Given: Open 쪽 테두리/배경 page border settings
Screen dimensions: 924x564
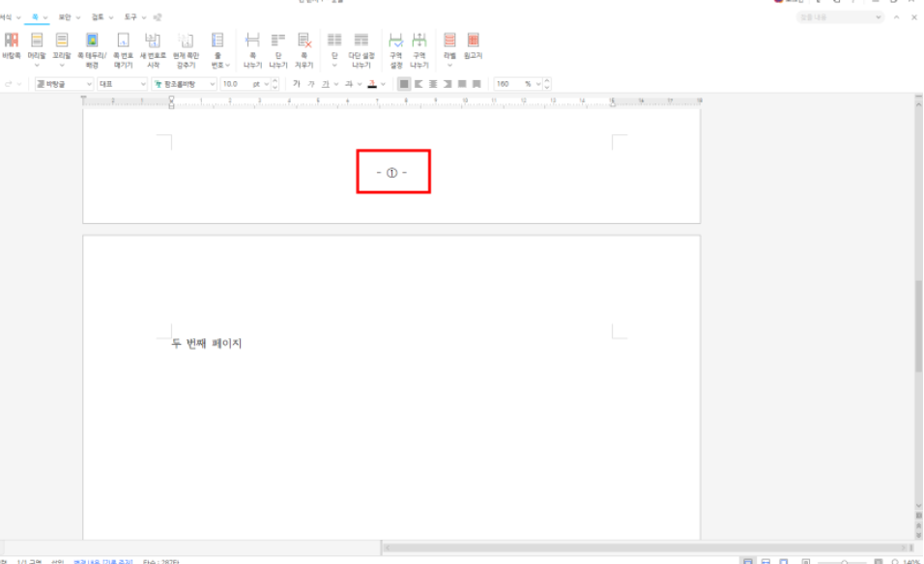Looking at the screenshot, I should (x=92, y=45).
